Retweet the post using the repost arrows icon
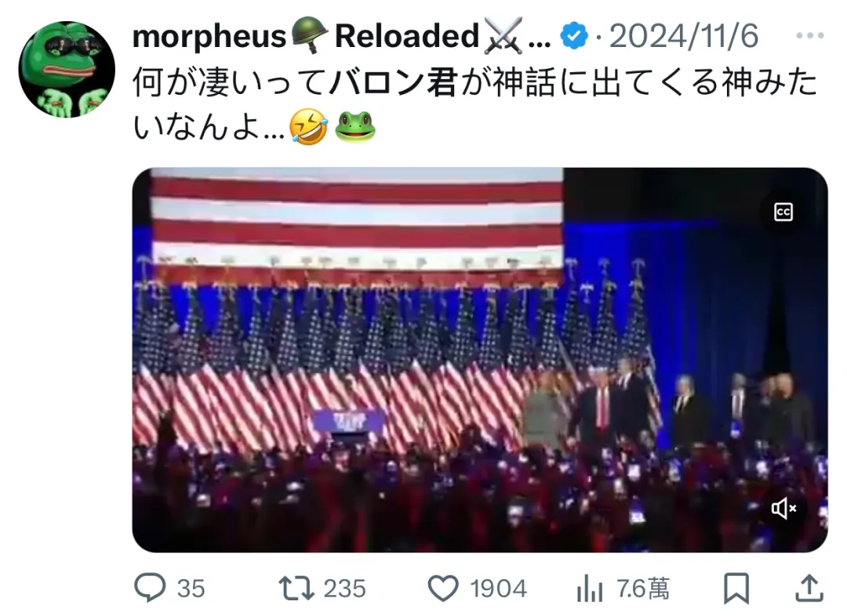The width and height of the screenshot is (847, 616). (x=296, y=589)
